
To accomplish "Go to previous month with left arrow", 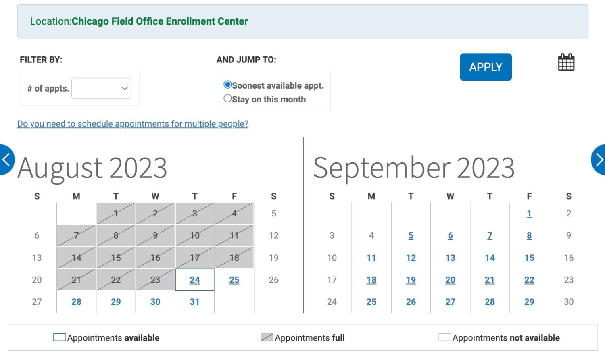I will pyautogui.click(x=6, y=160).
